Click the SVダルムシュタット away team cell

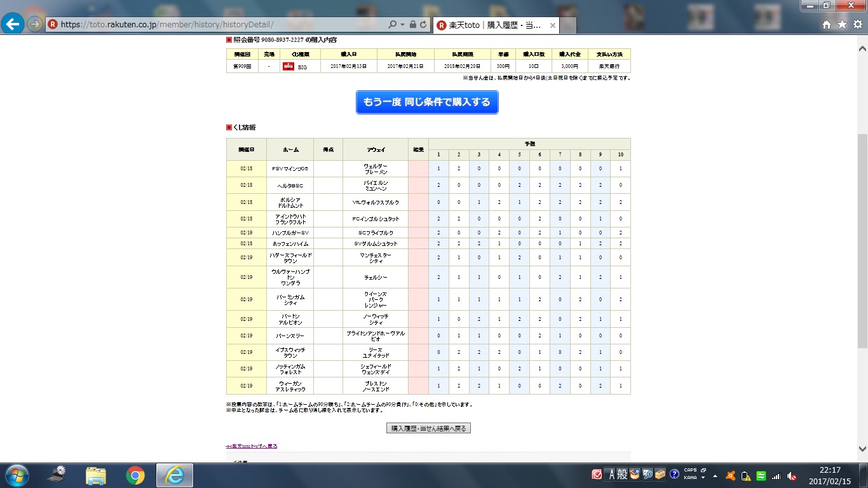[x=376, y=243]
